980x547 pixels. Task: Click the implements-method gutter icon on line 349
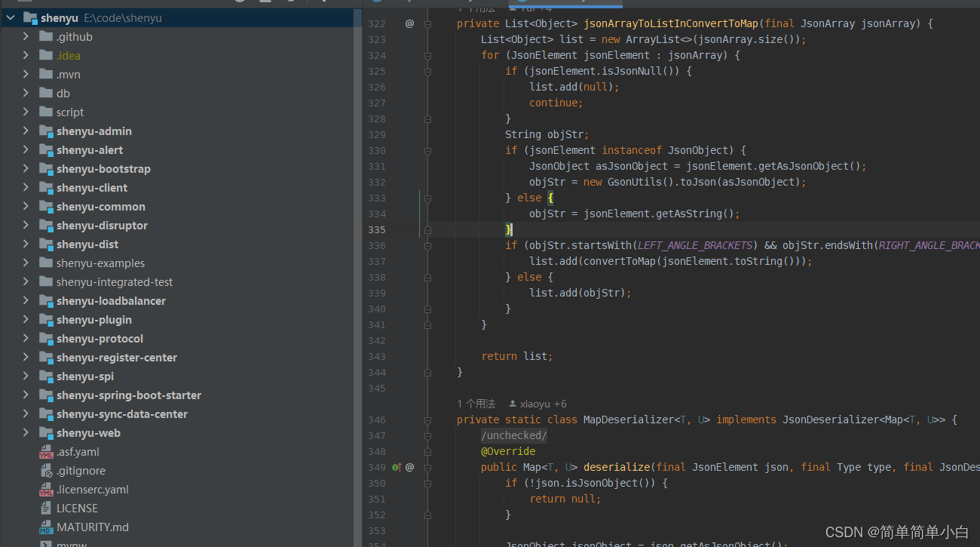click(397, 467)
